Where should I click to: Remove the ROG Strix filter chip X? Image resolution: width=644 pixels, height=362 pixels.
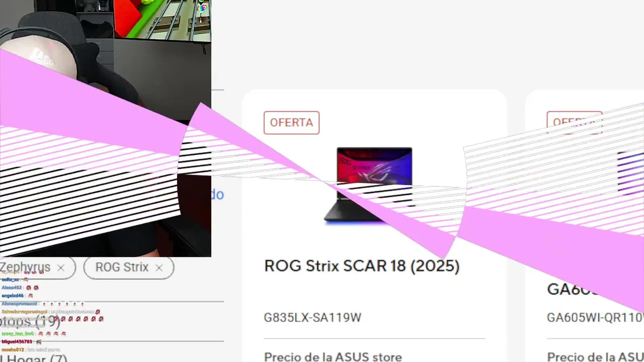159,268
